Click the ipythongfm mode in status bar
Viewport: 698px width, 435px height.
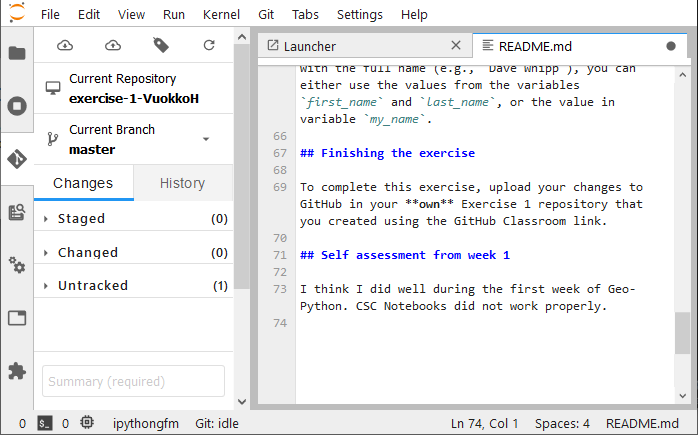click(x=146, y=423)
